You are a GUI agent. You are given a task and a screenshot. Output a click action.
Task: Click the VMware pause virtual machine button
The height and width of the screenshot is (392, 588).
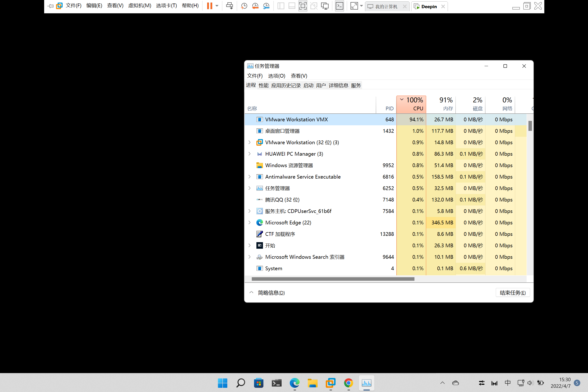pyautogui.click(x=209, y=6)
